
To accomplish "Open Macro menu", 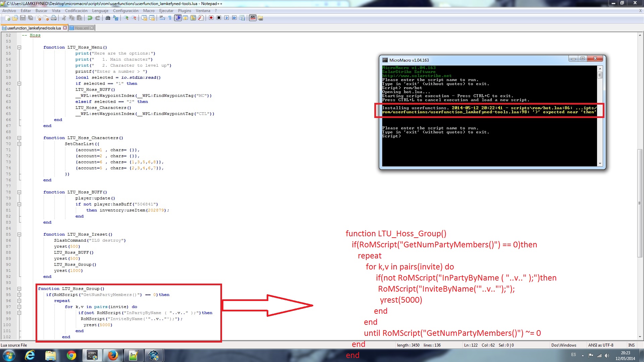I will pyautogui.click(x=149, y=11).
